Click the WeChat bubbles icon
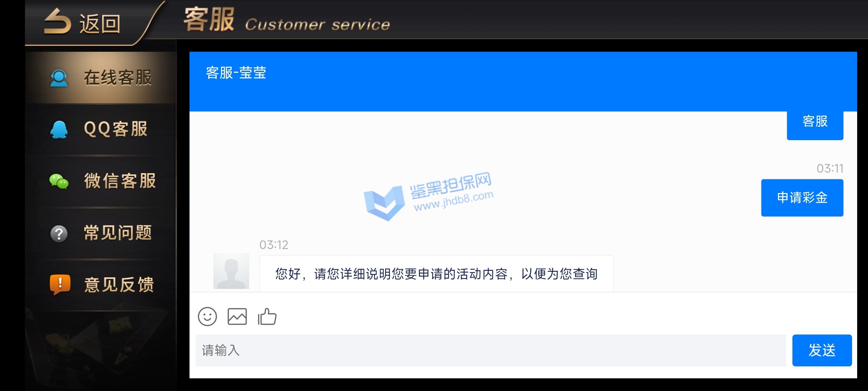Screen dimensions: 868x391 (59, 181)
